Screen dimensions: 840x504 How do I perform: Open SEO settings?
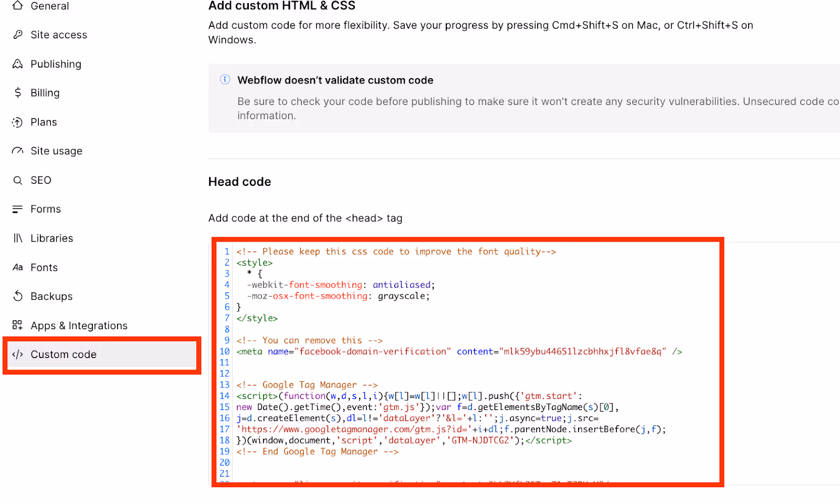click(x=41, y=181)
